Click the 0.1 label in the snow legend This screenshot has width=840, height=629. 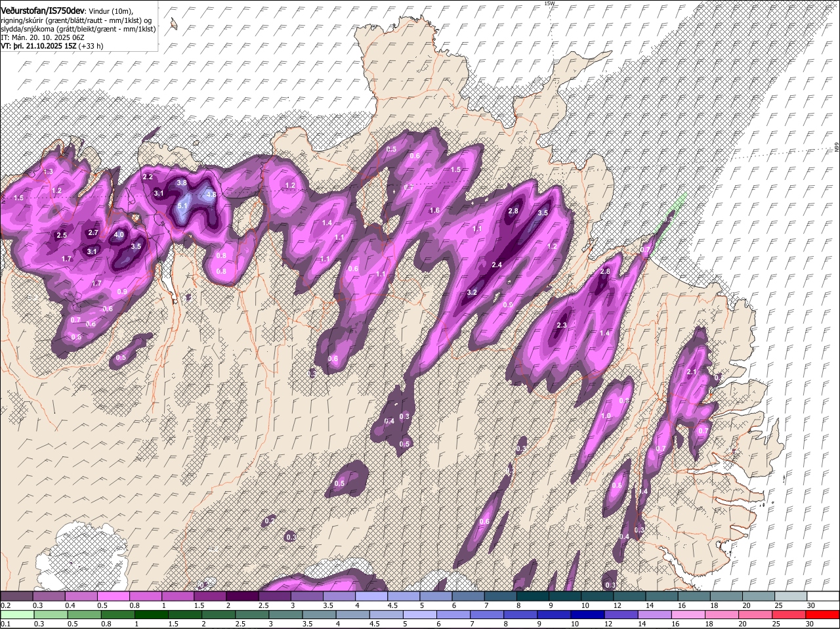pyautogui.click(x=5, y=624)
